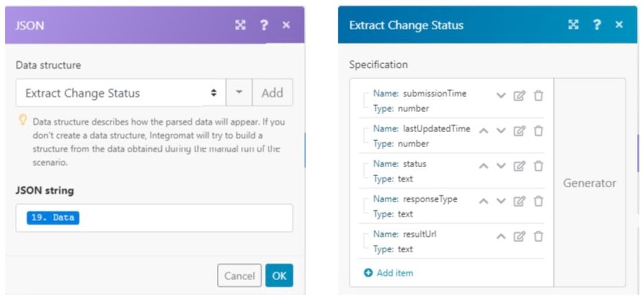Move resultUrl item up
Image resolution: width=644 pixels, height=301 pixels.
point(501,237)
